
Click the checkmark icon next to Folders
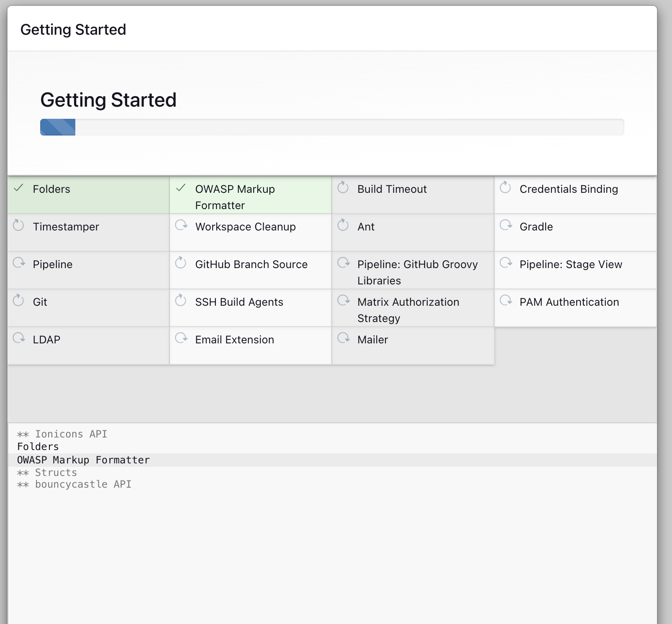(x=18, y=188)
